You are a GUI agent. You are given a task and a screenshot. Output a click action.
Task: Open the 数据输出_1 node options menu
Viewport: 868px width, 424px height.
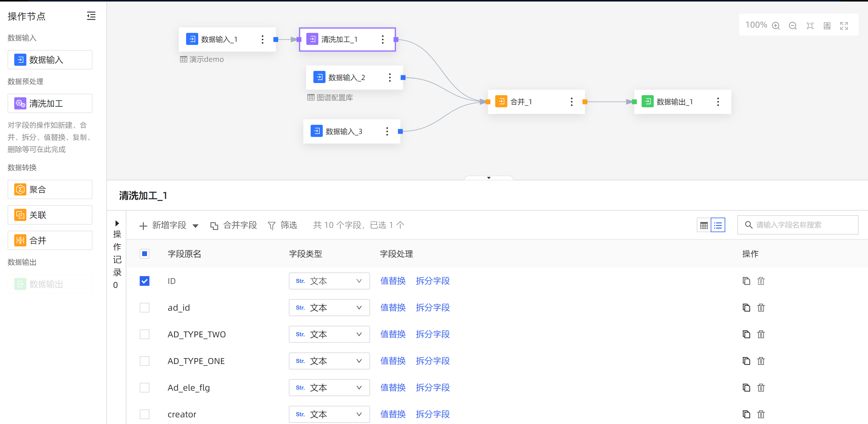click(x=718, y=102)
